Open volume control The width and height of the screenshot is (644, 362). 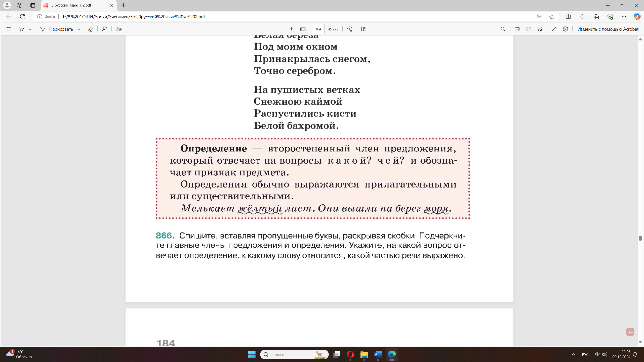605,354
